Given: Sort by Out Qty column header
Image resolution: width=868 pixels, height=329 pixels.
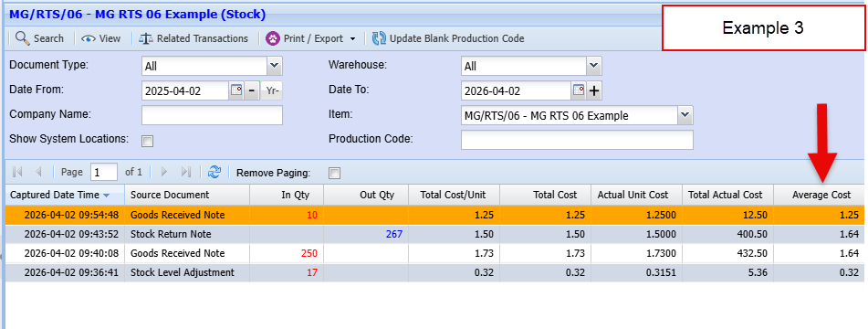Looking at the screenshot, I should pyautogui.click(x=366, y=195).
